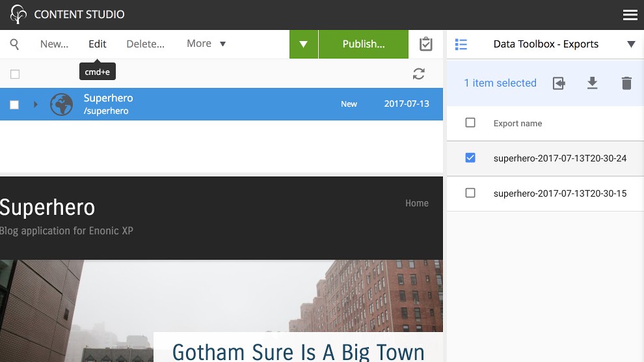Viewport: 644px width, 362px height.
Task: Open the Data Toolbox widget selector dropdown
Action: (x=631, y=44)
